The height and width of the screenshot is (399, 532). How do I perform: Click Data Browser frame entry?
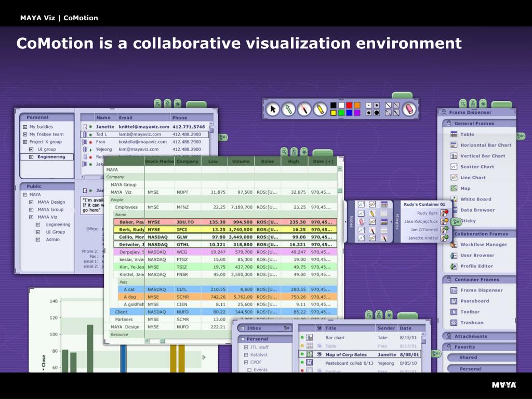pyautogui.click(x=477, y=210)
